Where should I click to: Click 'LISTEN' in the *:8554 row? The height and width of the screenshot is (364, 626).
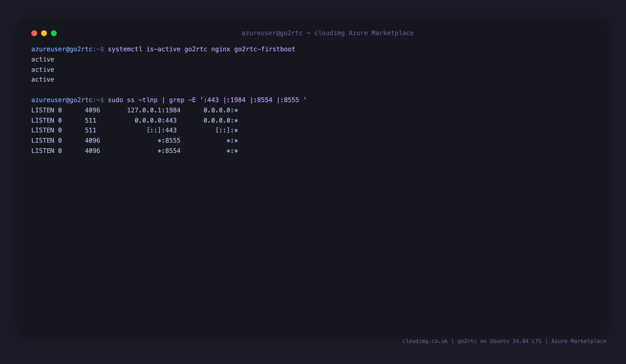(43, 151)
